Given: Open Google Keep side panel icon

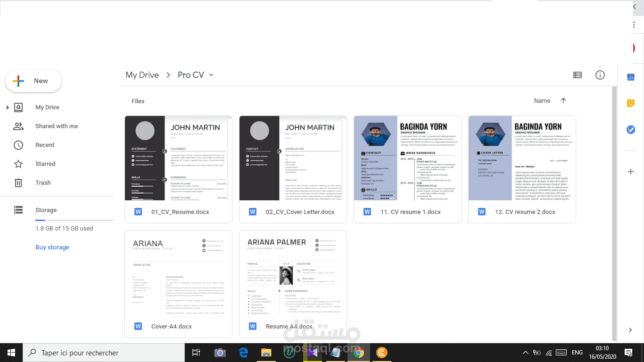Looking at the screenshot, I should (x=631, y=103).
